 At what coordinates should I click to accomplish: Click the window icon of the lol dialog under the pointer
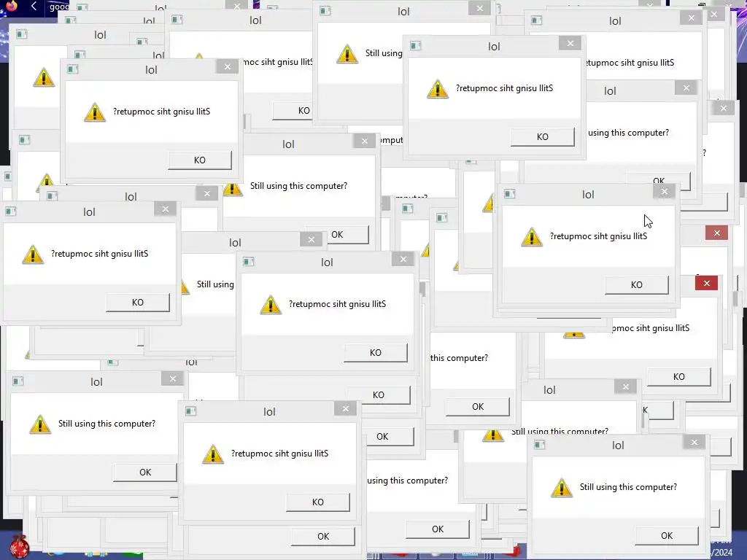[x=509, y=194]
